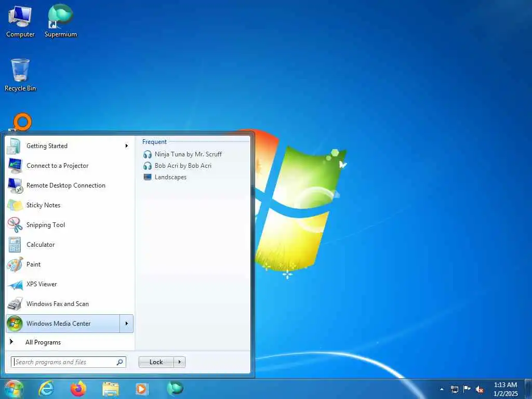Viewport: 532px width, 399px height.
Task: Expand All Programs list
Action: click(43, 342)
